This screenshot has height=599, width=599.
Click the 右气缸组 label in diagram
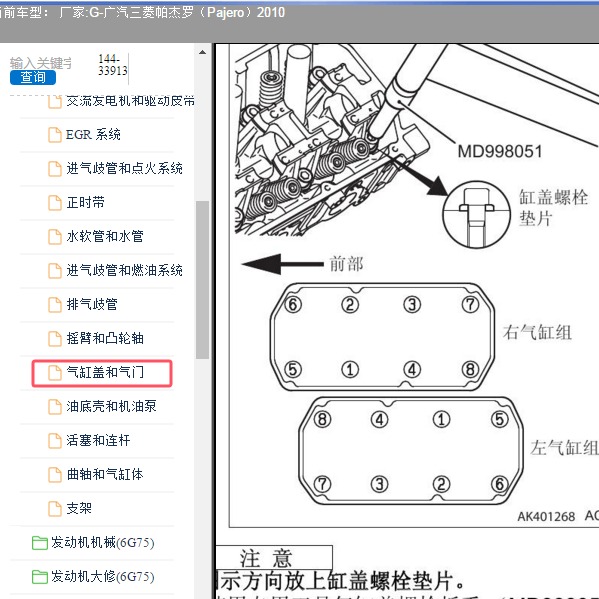point(537,332)
